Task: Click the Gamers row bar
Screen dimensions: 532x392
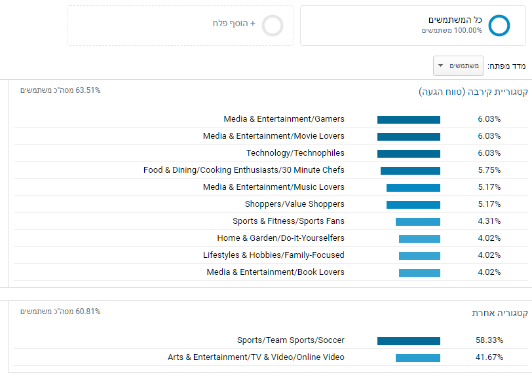Action: pos(409,120)
